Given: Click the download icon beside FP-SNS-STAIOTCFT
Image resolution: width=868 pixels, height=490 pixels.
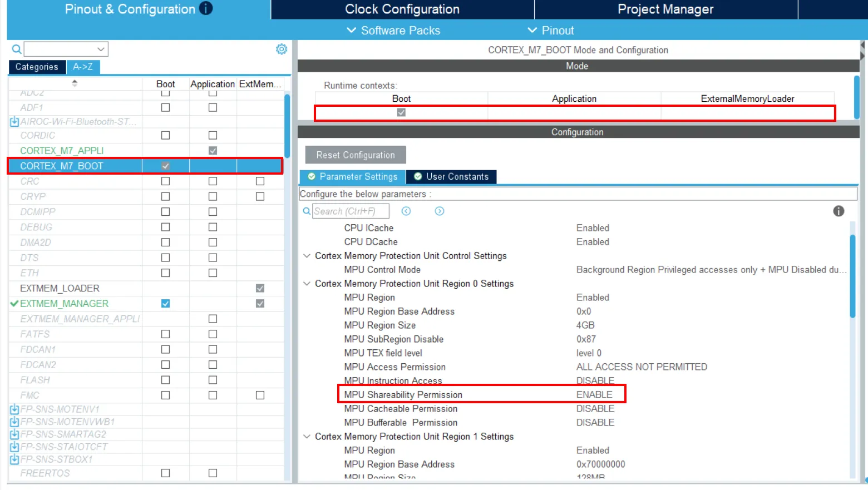Looking at the screenshot, I should [14, 447].
